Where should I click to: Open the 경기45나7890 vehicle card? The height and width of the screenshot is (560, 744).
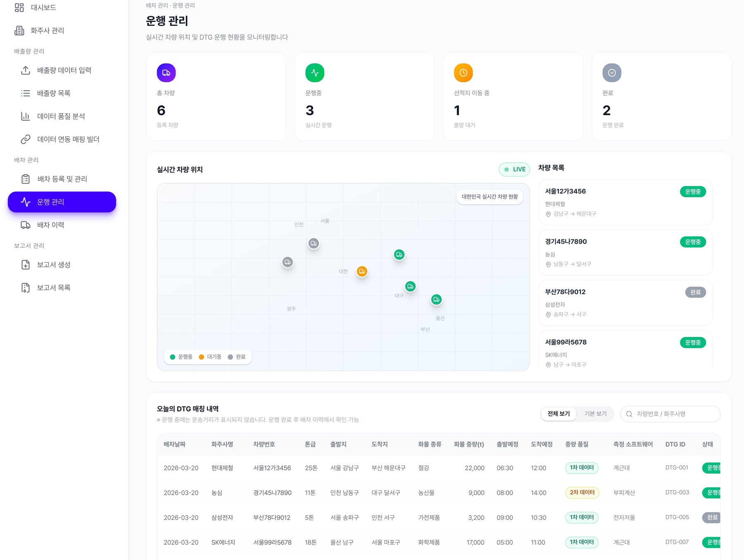coord(625,253)
